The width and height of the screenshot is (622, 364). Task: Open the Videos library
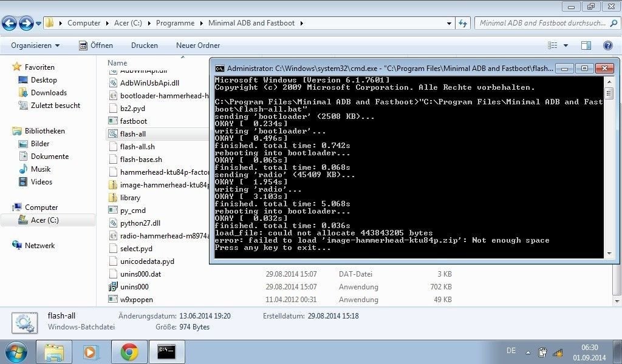pos(41,182)
